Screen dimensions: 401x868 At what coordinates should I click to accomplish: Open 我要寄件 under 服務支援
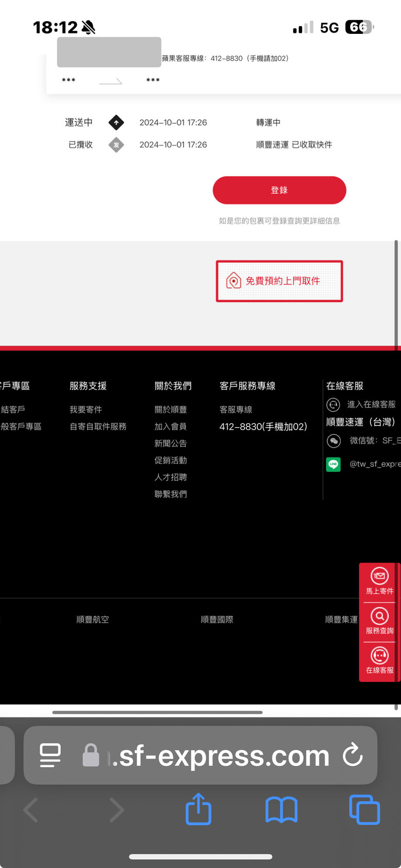click(86, 410)
